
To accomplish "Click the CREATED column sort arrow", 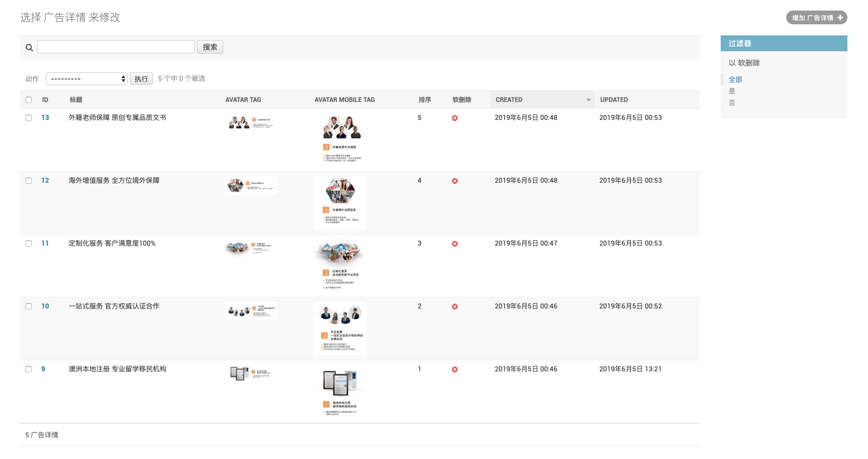I will coord(588,100).
